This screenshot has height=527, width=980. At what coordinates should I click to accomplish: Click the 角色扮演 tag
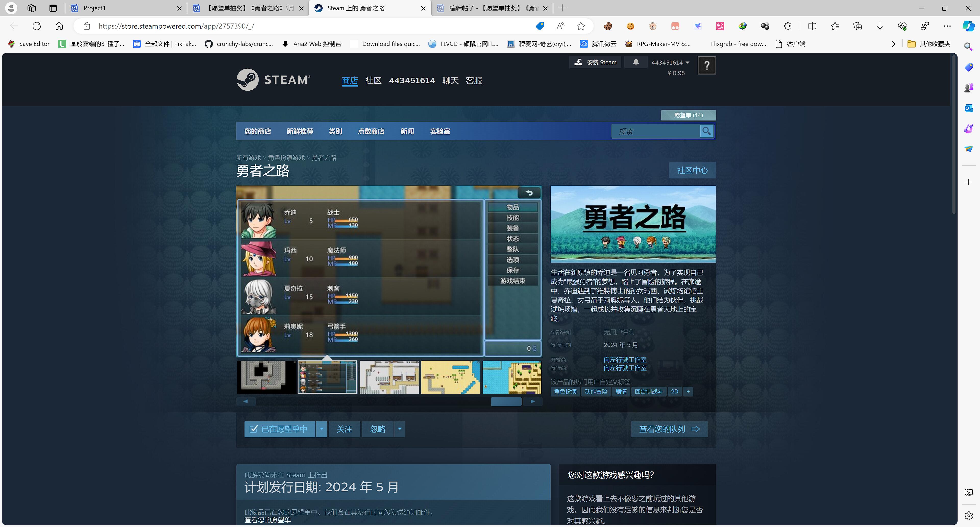click(x=565, y=391)
